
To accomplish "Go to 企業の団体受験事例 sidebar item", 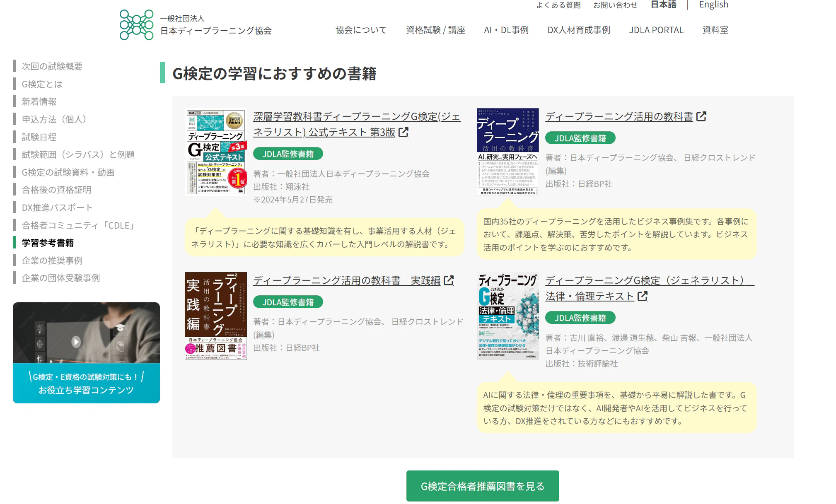I will 61,278.
